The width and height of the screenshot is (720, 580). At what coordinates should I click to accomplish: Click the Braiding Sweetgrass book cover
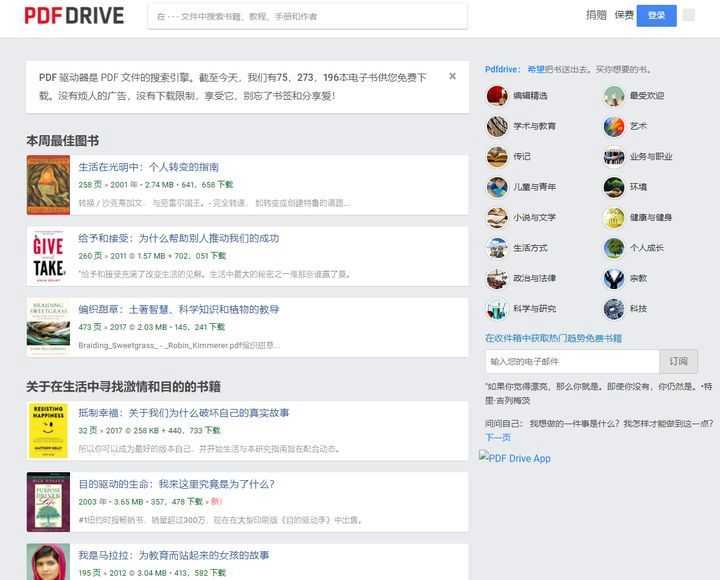tap(48, 327)
